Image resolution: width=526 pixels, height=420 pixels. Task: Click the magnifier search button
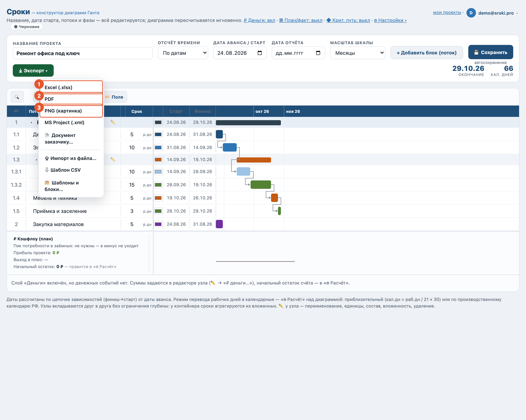17,97
